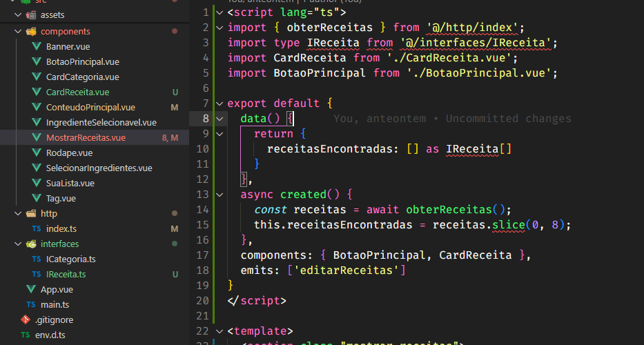
Task: Click the Vue icon of App.vue
Action: tap(31, 289)
